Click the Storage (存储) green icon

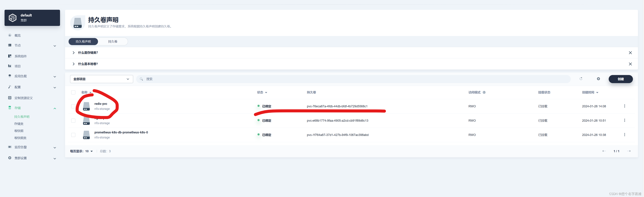(x=10, y=108)
